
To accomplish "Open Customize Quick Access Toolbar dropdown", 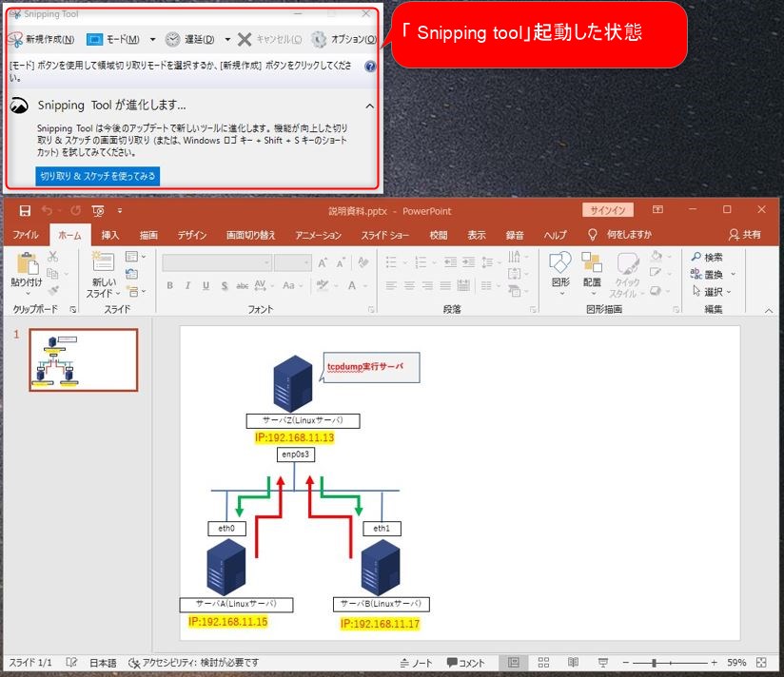I will click(120, 211).
